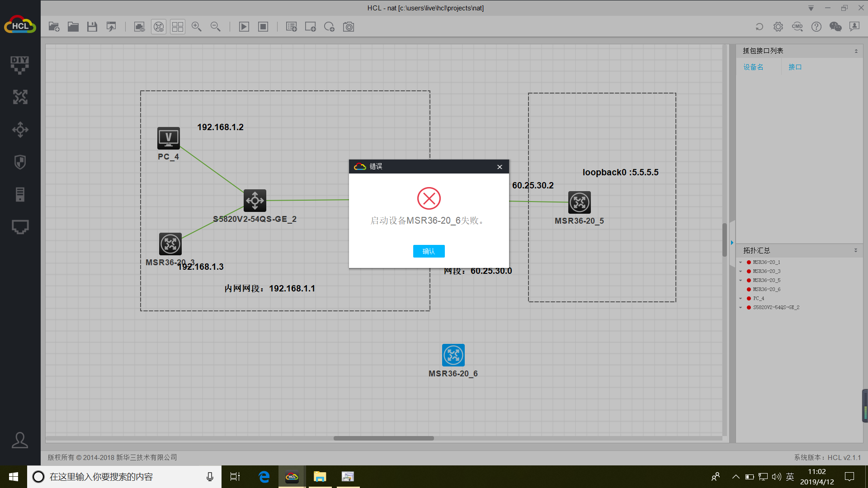
Task: Click the Save project floppy icon
Action: (x=92, y=27)
